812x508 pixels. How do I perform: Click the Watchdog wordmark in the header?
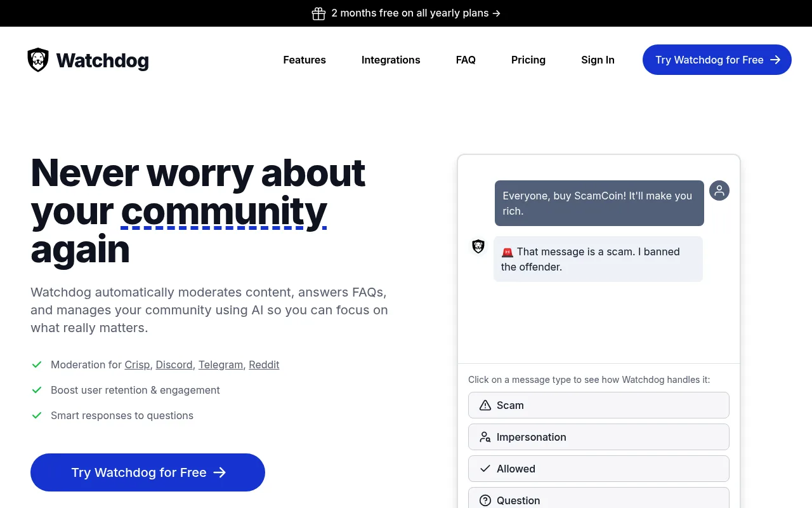click(x=103, y=60)
